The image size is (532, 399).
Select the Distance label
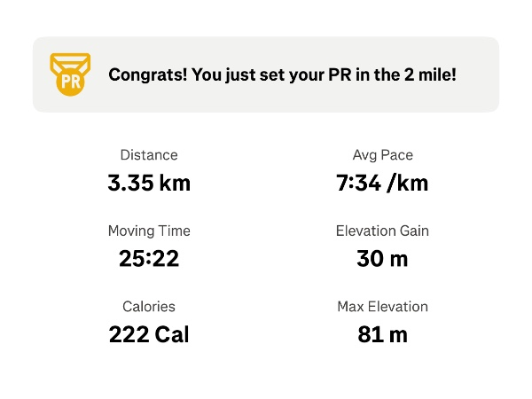(x=149, y=155)
